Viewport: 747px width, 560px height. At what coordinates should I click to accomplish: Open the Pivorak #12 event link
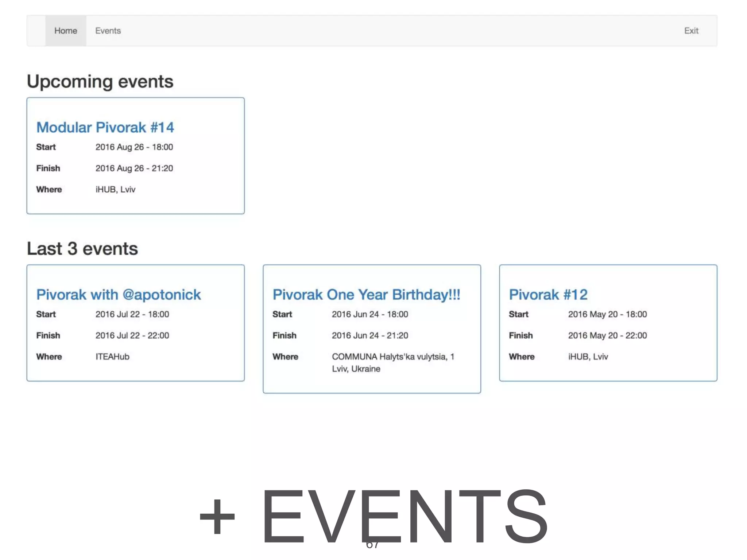[548, 295]
